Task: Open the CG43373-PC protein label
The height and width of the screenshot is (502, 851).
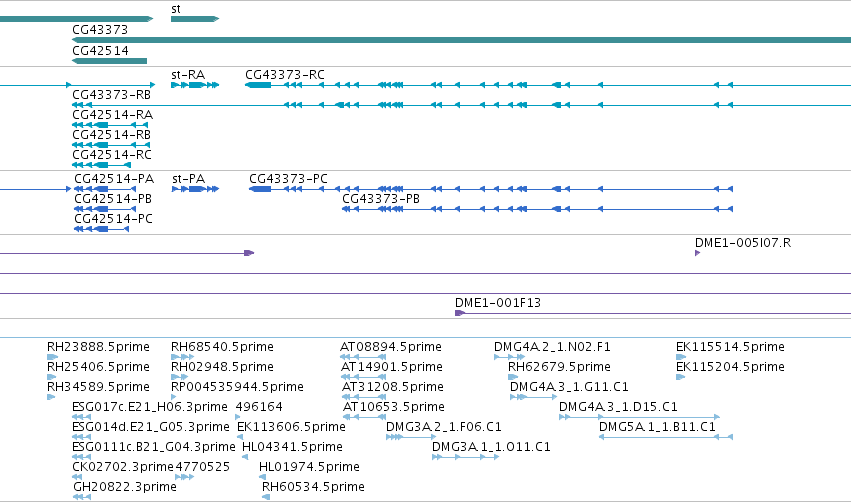Action: [x=288, y=179]
